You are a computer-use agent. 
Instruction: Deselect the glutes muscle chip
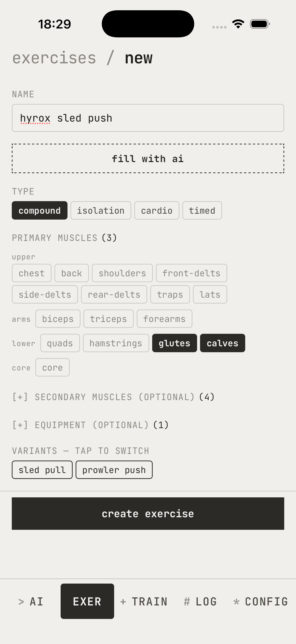point(174,343)
